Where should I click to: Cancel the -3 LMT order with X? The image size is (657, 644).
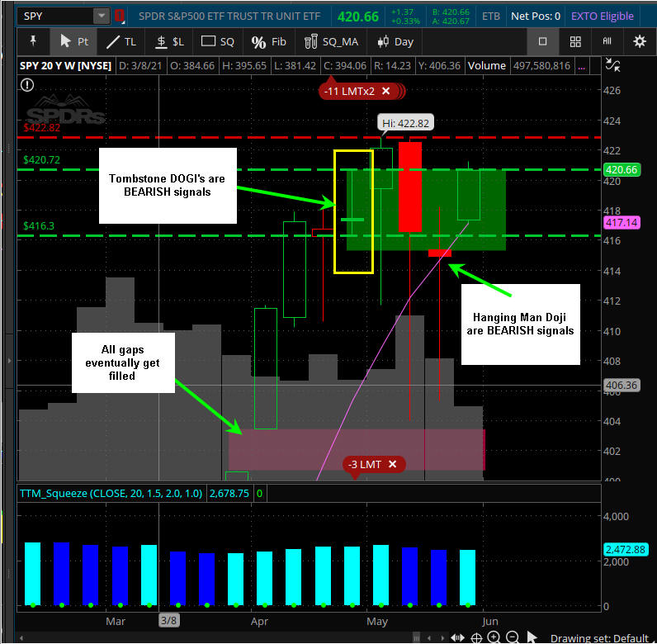(x=392, y=464)
